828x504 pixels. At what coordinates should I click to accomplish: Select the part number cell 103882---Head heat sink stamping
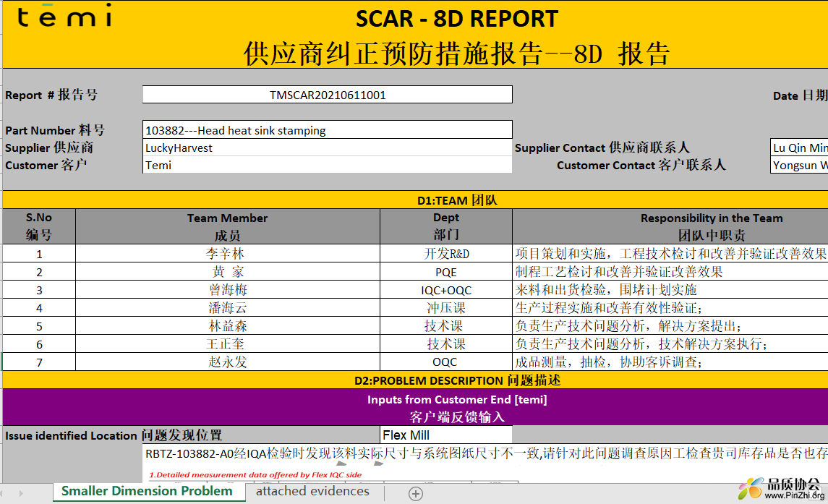click(x=328, y=130)
